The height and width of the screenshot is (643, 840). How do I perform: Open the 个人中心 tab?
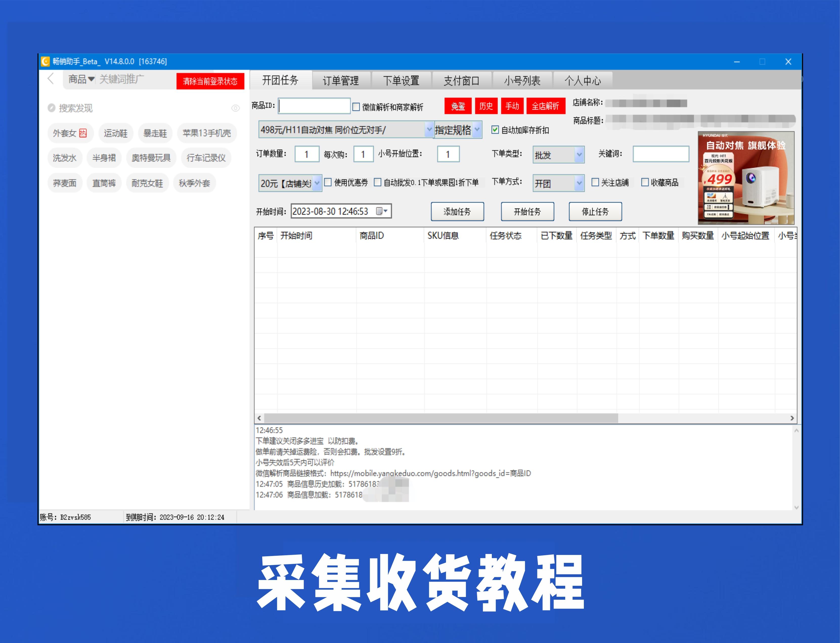tap(583, 80)
